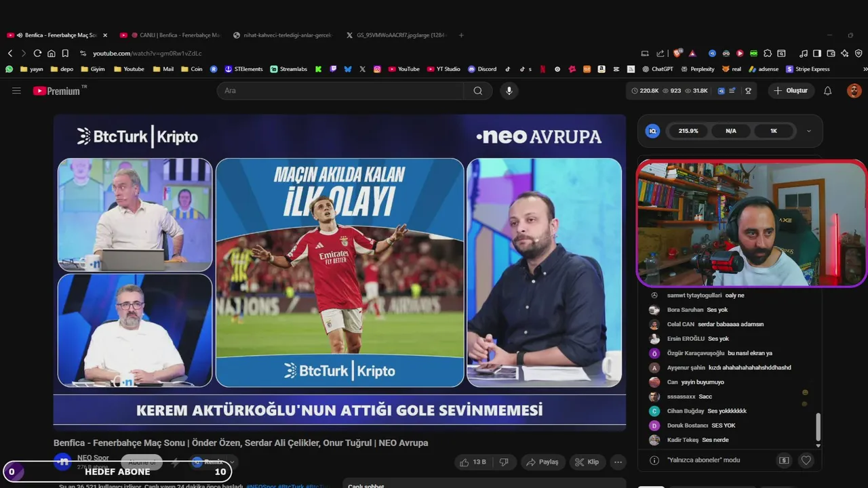Start voice search with microphone icon
This screenshot has height=488, width=868.
509,91
